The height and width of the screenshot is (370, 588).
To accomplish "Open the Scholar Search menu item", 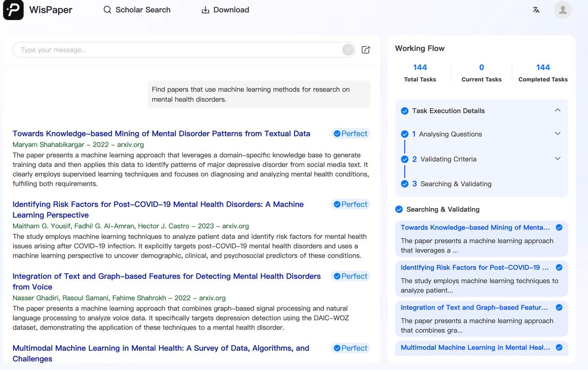I will click(x=137, y=10).
